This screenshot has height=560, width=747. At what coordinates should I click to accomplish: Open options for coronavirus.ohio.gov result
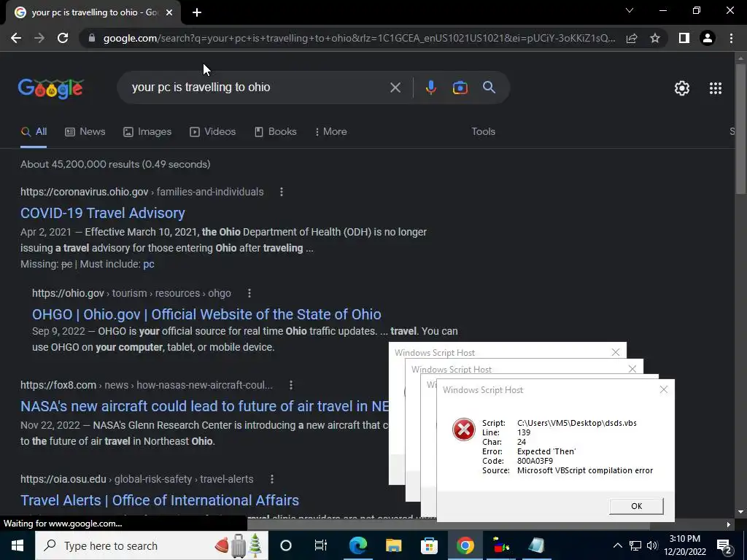click(x=282, y=192)
